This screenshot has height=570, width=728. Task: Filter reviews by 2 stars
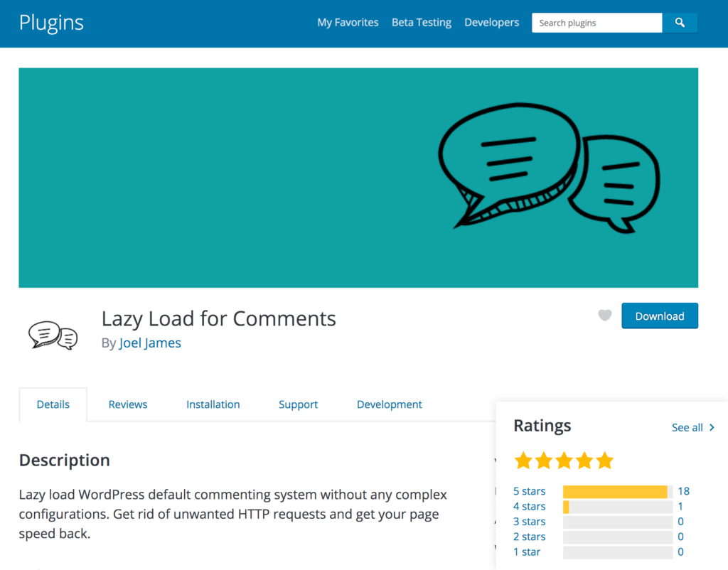point(529,537)
